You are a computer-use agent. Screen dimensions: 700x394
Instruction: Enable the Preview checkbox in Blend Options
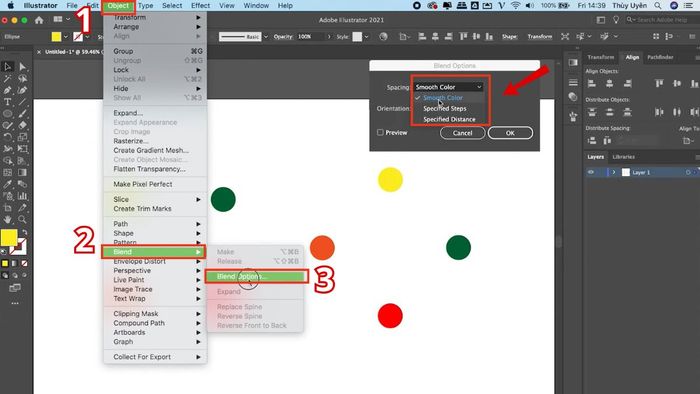(380, 133)
